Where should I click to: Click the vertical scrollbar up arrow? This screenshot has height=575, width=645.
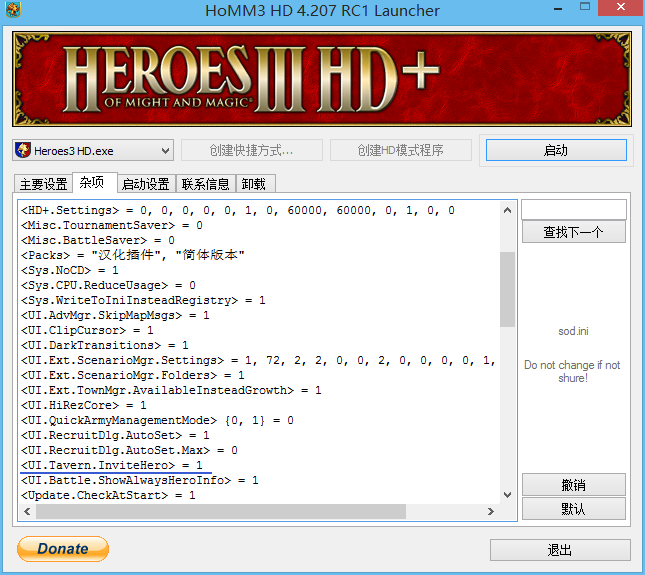coord(507,209)
